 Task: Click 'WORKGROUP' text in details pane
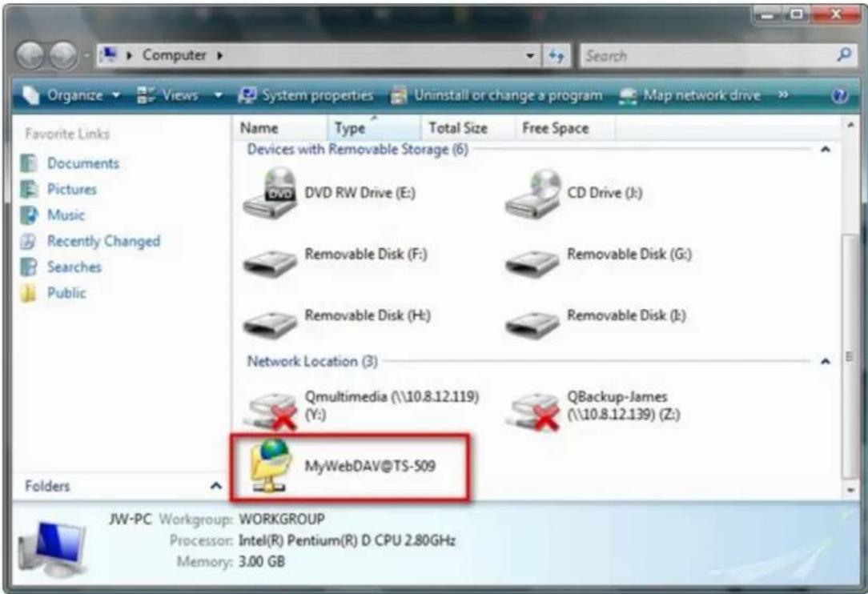click(282, 520)
